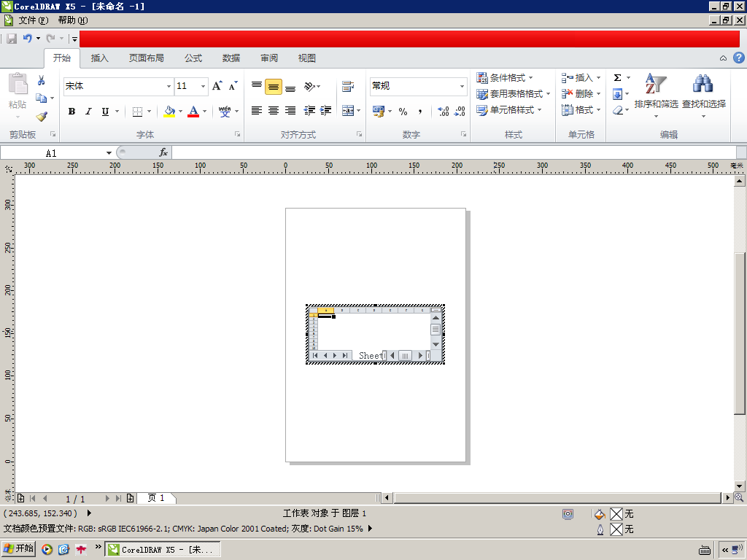
Task: Click in the formula bar input
Action: click(x=454, y=152)
